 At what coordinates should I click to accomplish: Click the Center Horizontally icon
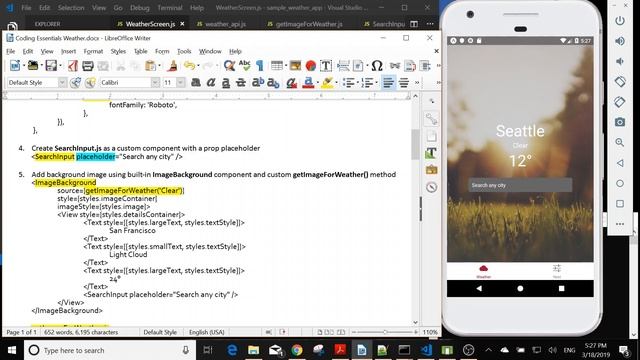(404, 83)
